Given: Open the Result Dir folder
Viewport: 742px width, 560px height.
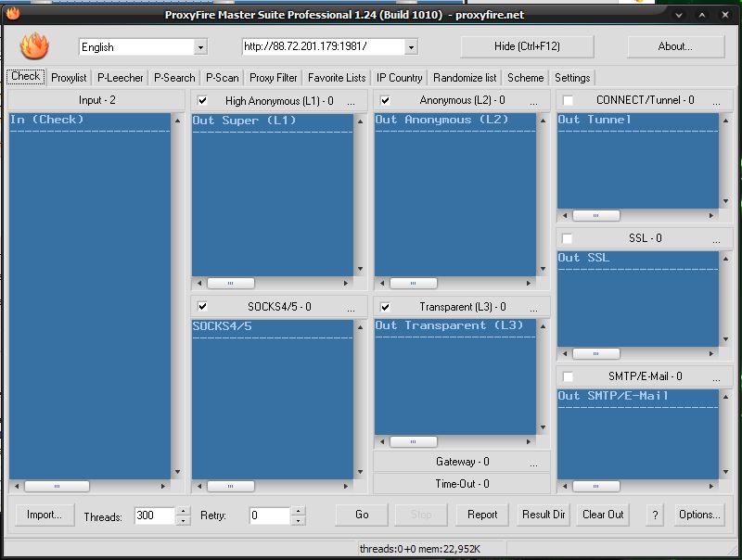Looking at the screenshot, I should click(544, 515).
